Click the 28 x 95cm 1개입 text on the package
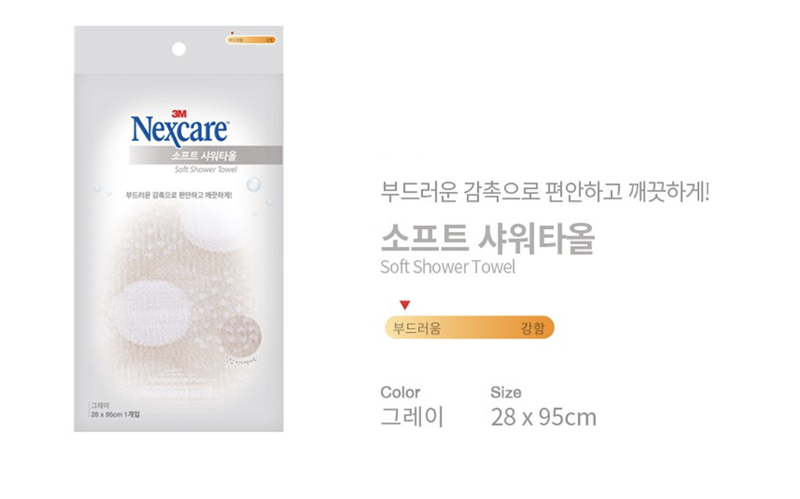Screen dimensions: 800x499 pos(116,414)
